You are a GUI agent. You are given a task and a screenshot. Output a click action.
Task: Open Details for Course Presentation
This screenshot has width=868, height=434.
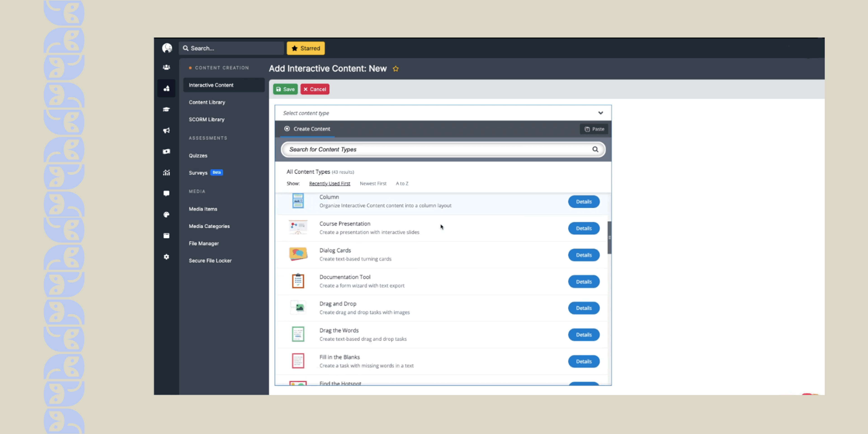584,228
